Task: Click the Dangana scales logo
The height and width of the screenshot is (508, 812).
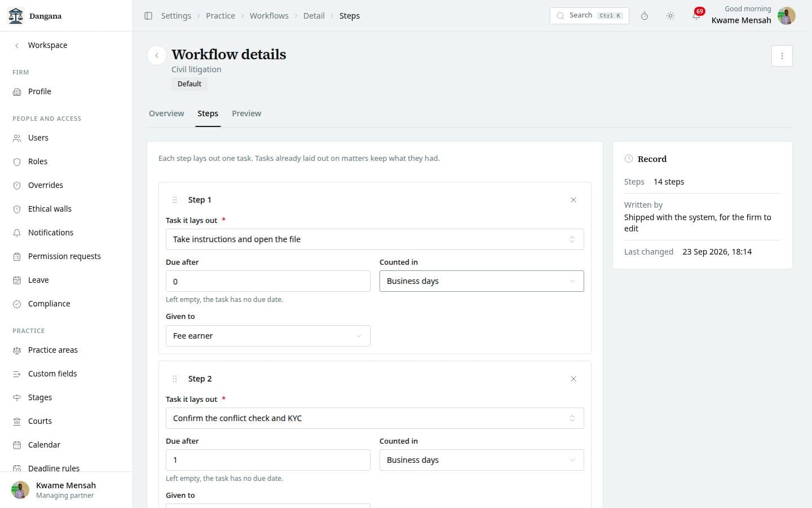Action: pos(16,16)
